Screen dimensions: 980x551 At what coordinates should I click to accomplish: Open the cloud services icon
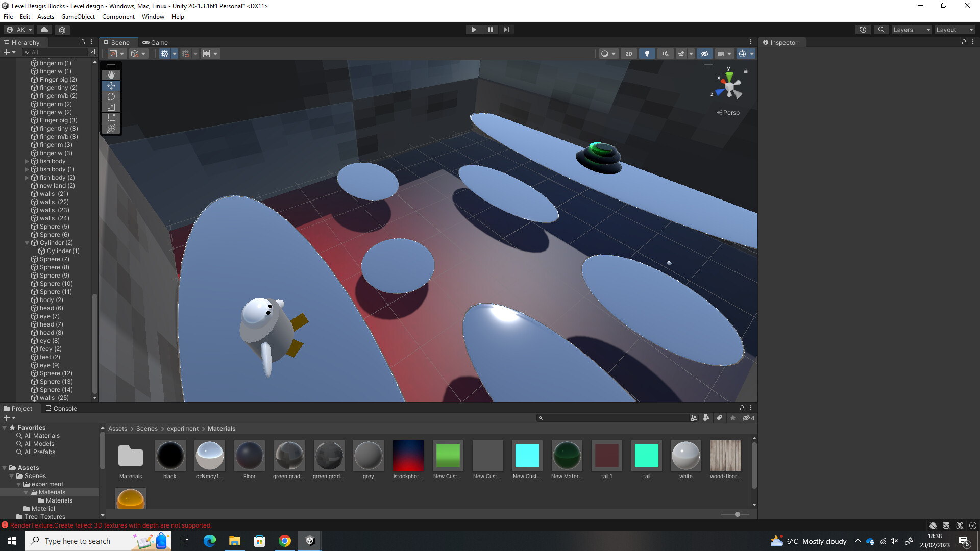click(44, 30)
